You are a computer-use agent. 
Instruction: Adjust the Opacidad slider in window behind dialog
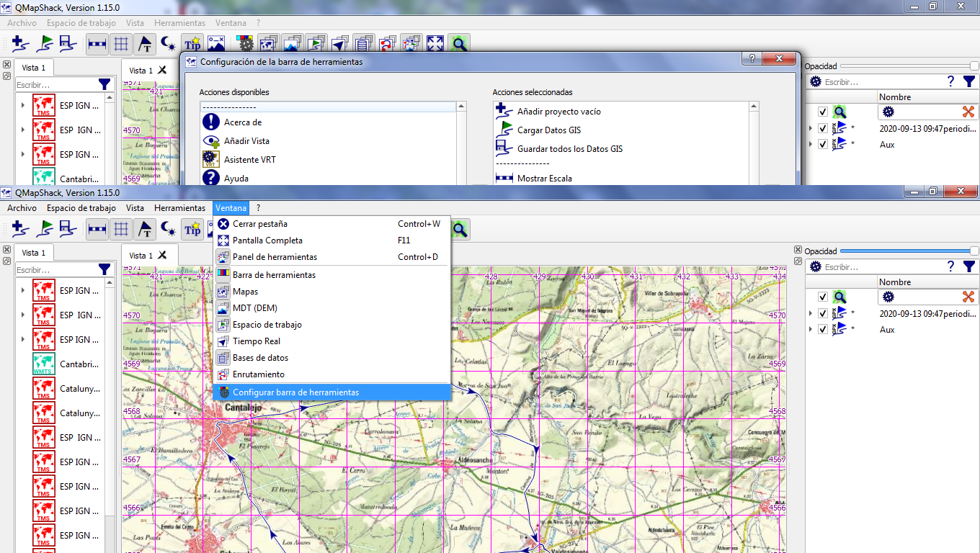pos(909,66)
